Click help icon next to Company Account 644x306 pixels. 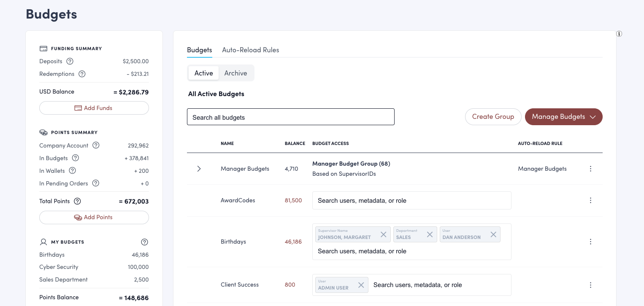pyautogui.click(x=96, y=145)
